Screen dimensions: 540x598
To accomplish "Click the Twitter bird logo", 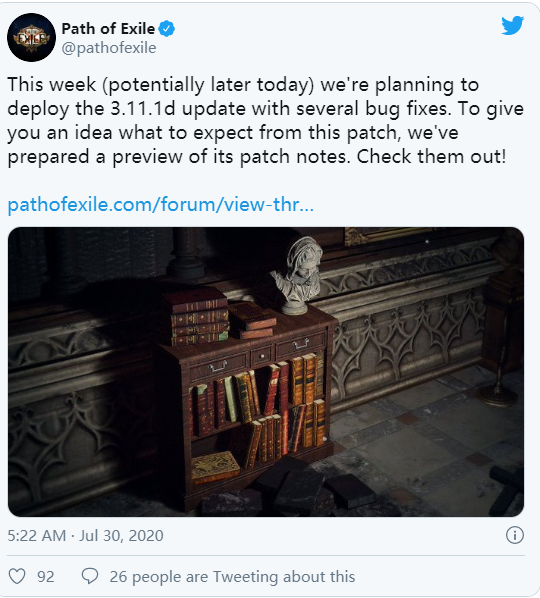I will coord(513,26).
